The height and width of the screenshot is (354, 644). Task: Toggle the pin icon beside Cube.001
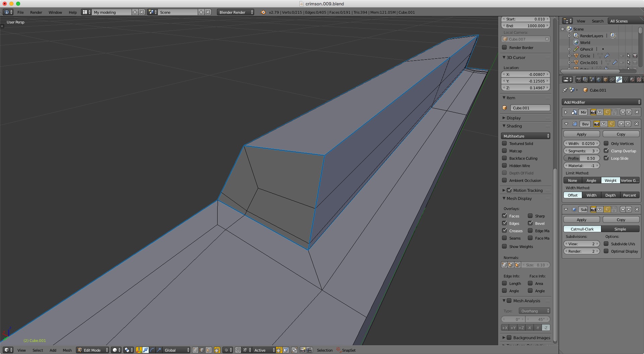pyautogui.click(x=565, y=90)
